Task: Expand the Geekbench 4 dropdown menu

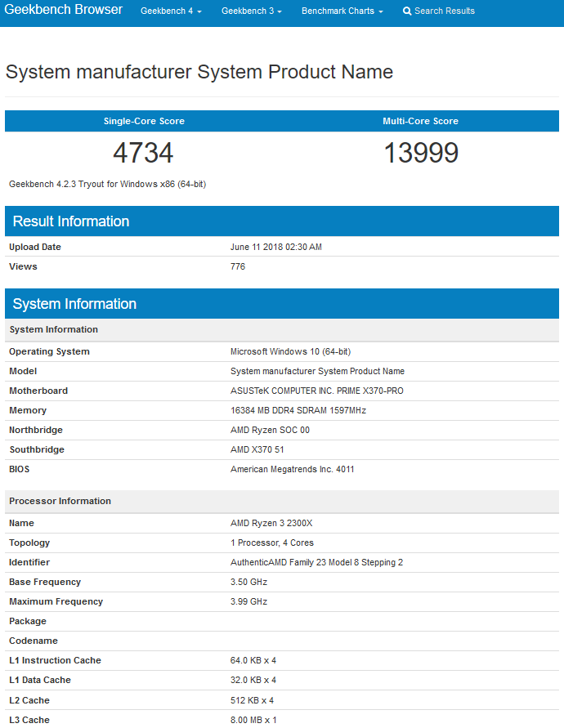Action: (x=171, y=11)
